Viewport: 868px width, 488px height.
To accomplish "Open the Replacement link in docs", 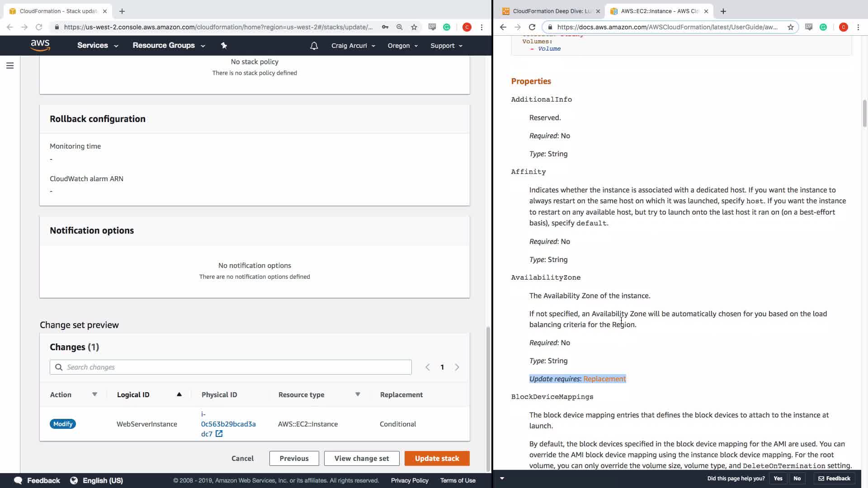I will 604,379.
